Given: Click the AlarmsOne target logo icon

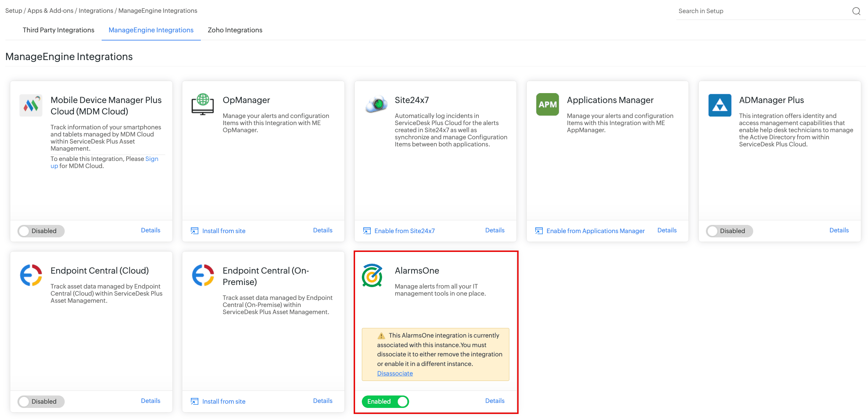Looking at the screenshot, I should click(x=372, y=275).
